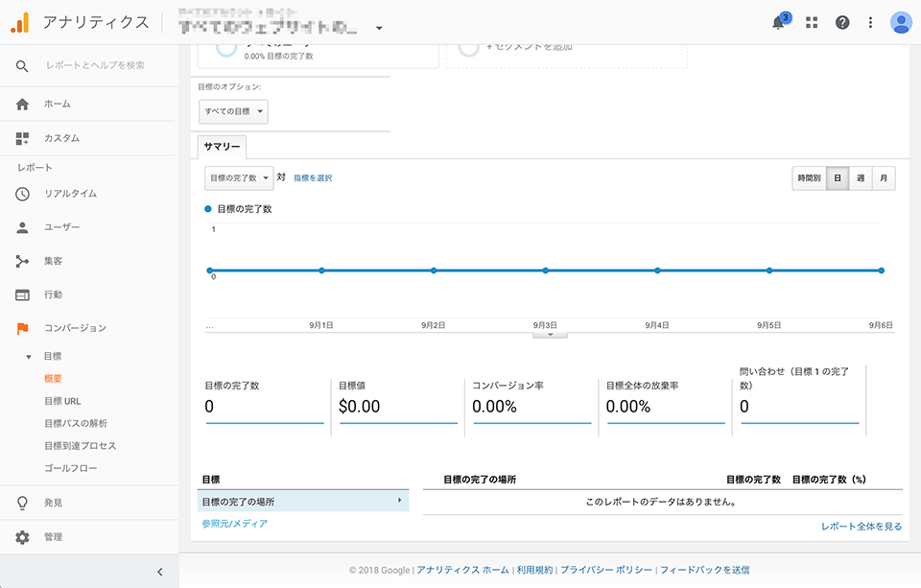Open ホーム from the sidebar

coord(57,104)
